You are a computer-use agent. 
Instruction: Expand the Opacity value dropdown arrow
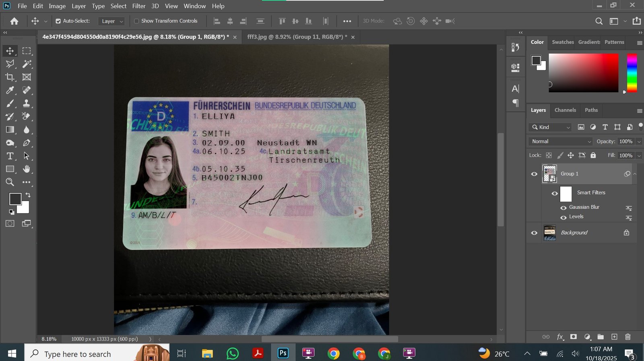639,141
